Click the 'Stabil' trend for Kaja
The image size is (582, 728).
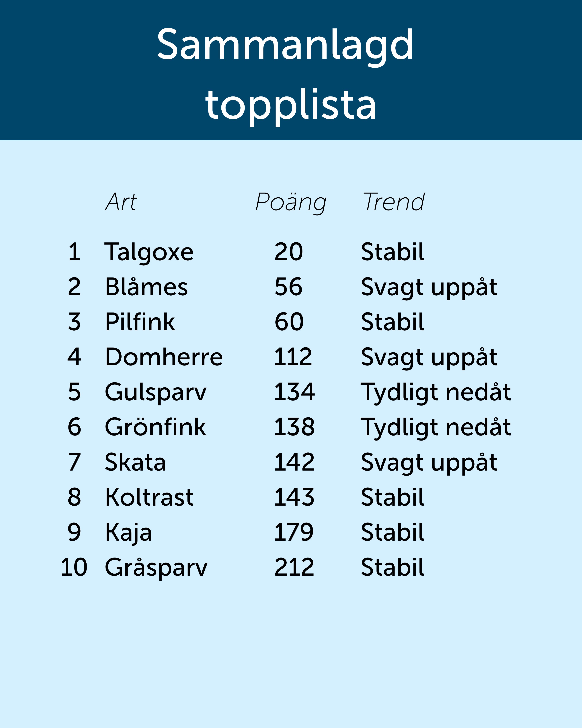(x=392, y=532)
